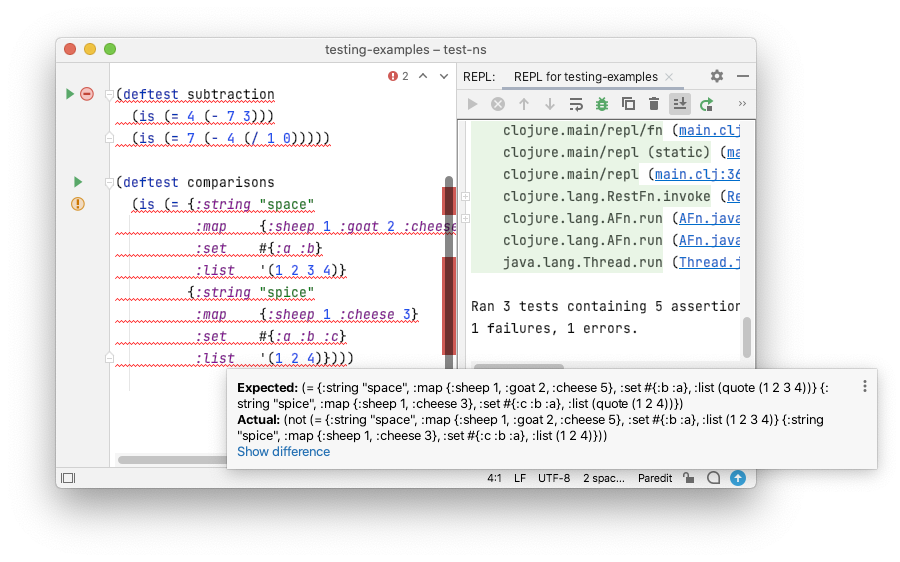The image size is (900, 562).
Task: Click the 4:1 caret position indicator
Action: (x=494, y=478)
